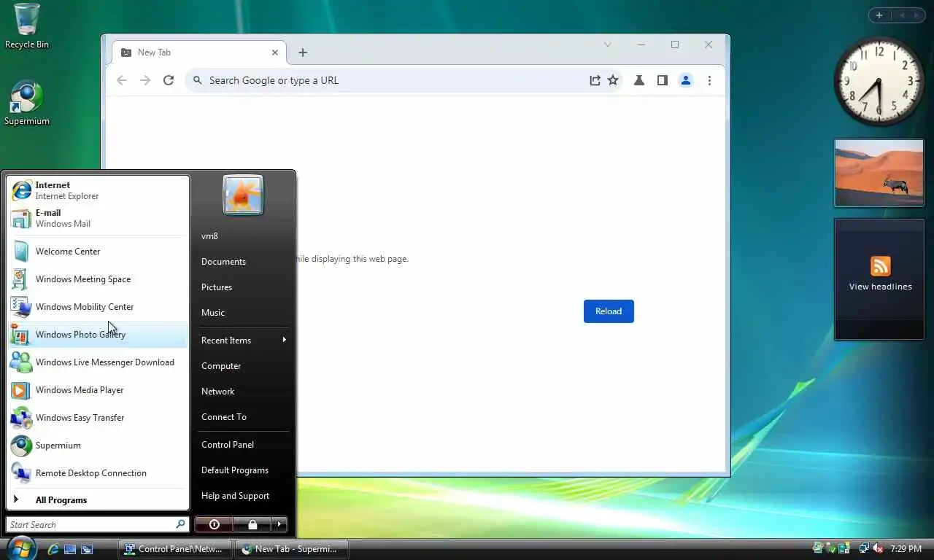The height and width of the screenshot is (560, 934).
Task: Click the goldfish user account picture
Action: coord(243,195)
